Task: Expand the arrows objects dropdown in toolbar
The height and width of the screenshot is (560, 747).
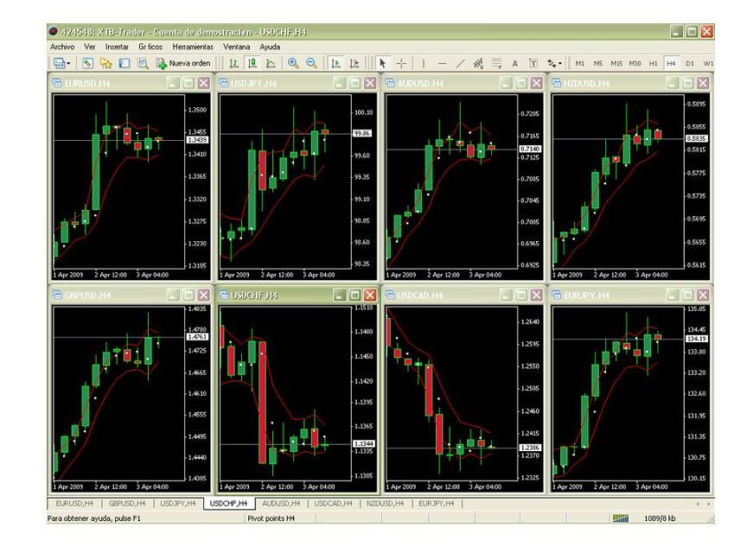Action: point(561,63)
